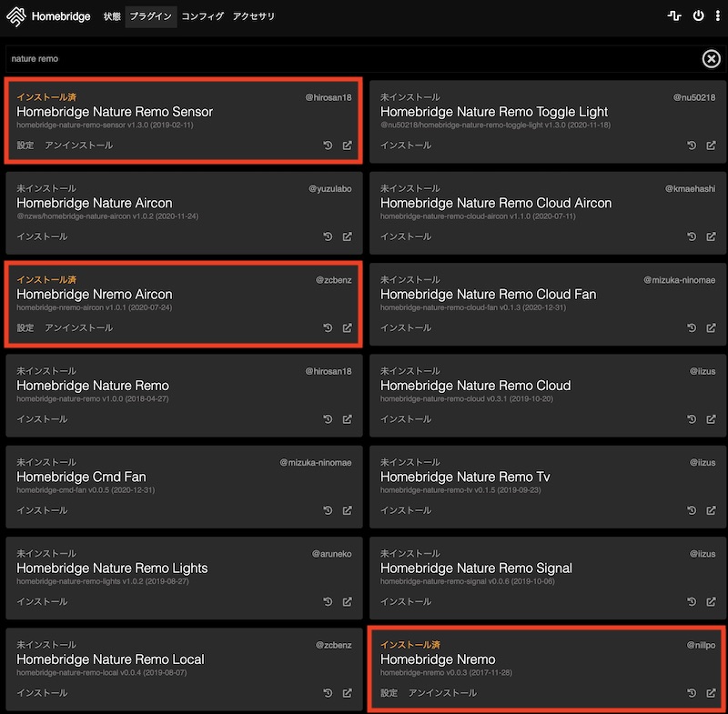The height and width of the screenshot is (714, 728).
Task: Open the terminal/log signal icon in header
Action: (674, 16)
